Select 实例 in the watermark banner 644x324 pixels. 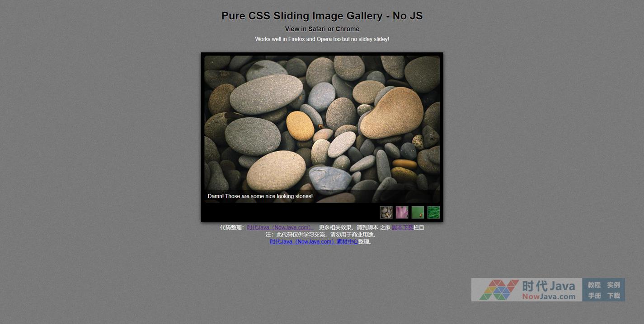[x=613, y=285]
